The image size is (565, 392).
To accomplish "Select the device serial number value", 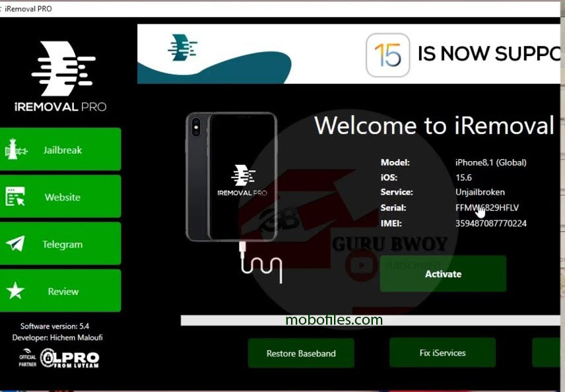I will pyautogui.click(x=487, y=207).
